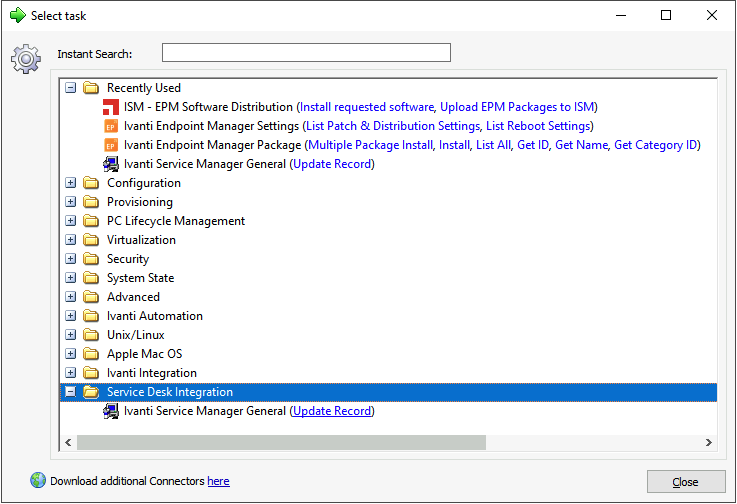The width and height of the screenshot is (737, 504).
Task: Select the Ivanti Automation tree label
Action: pos(155,316)
